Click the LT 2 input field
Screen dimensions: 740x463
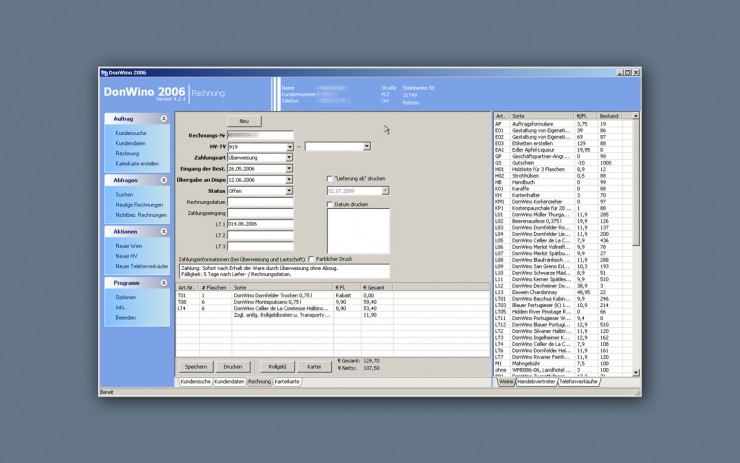point(260,236)
